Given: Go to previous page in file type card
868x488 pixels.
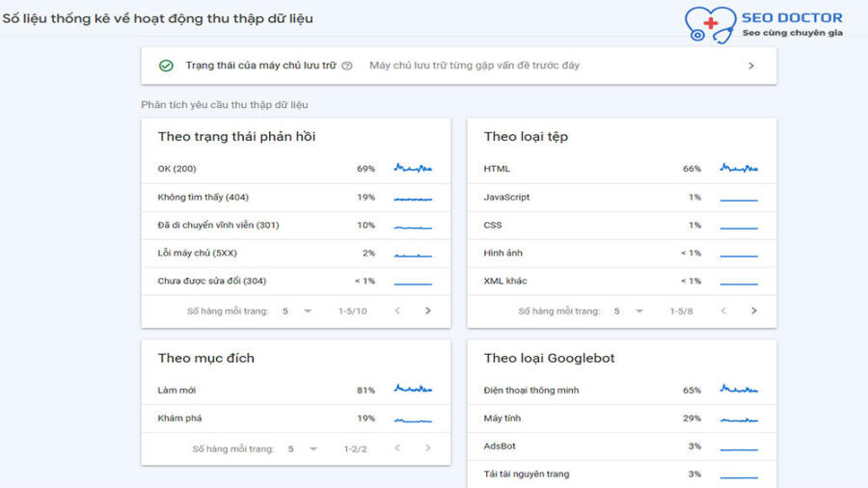Looking at the screenshot, I should [x=723, y=311].
